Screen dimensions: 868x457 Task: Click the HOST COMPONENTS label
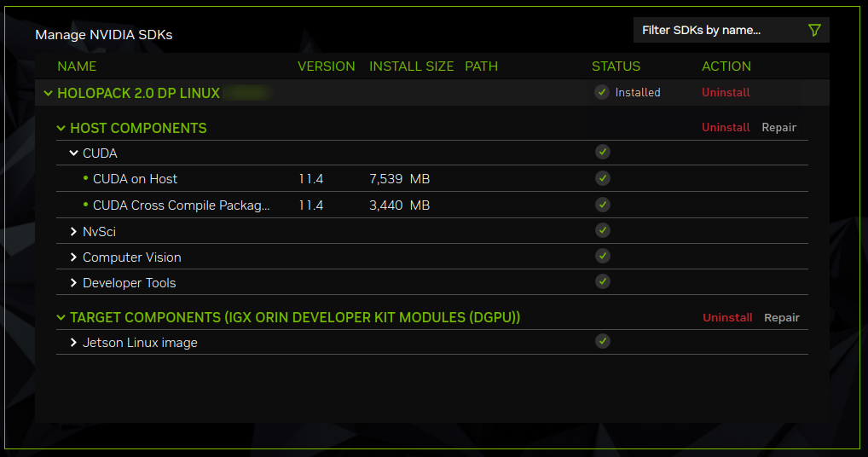138,129
